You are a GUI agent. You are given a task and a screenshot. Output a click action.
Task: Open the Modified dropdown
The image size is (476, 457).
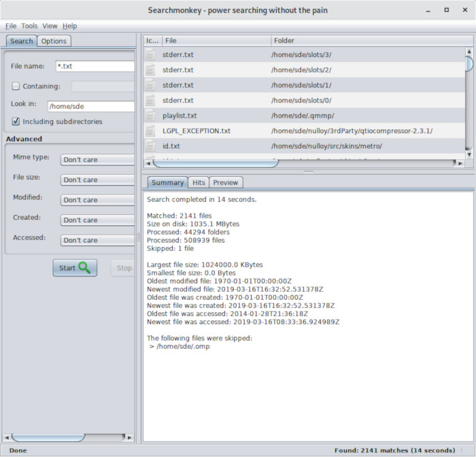point(97,200)
